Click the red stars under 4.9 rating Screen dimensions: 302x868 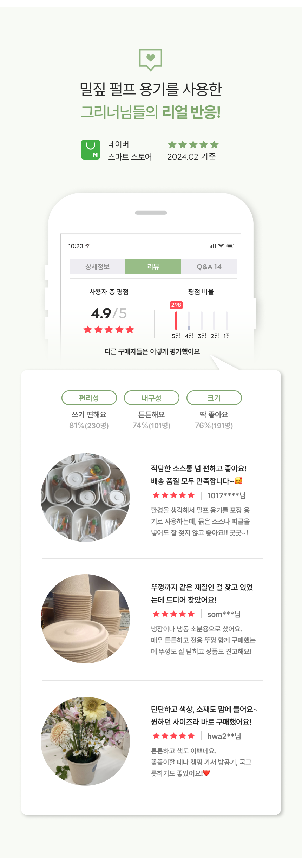tap(109, 330)
